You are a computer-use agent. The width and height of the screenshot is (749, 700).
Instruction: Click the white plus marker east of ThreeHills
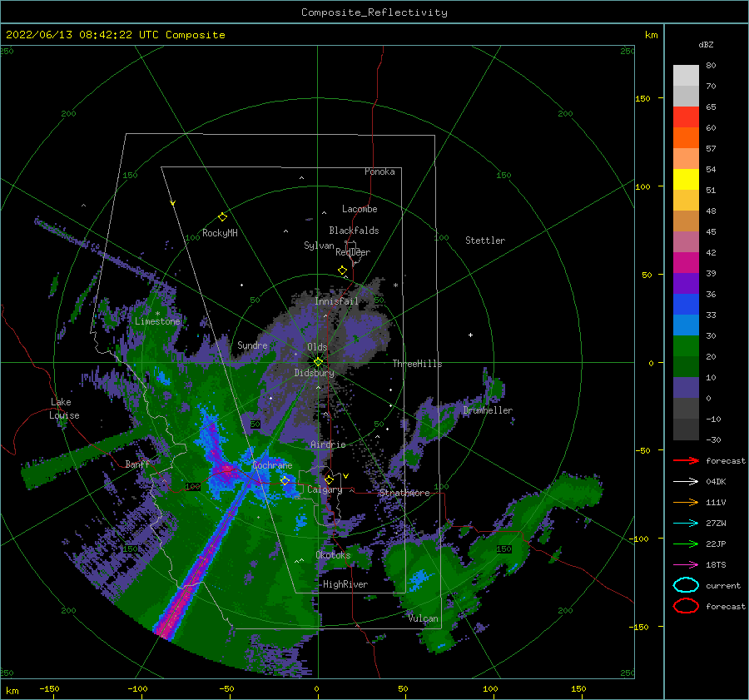tap(470, 335)
